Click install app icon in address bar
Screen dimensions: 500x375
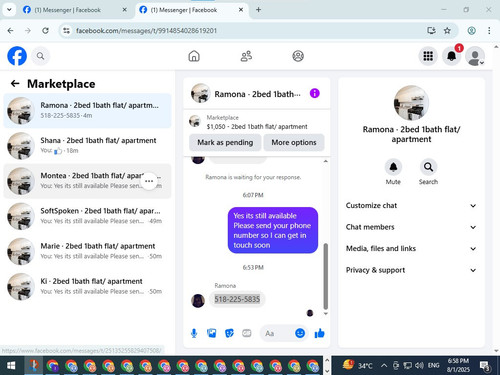coord(431,31)
